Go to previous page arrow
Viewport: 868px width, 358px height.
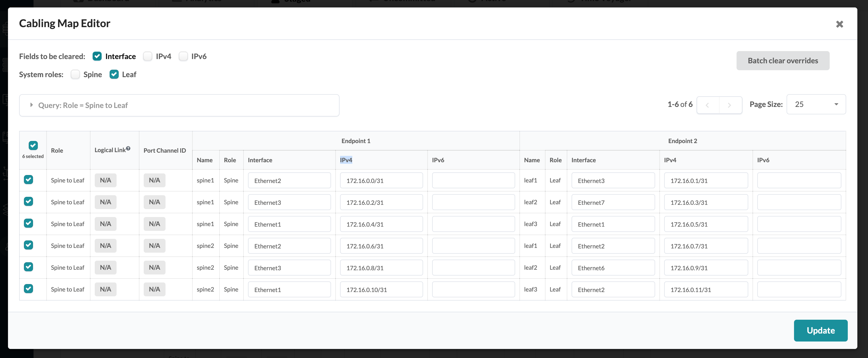pyautogui.click(x=708, y=105)
